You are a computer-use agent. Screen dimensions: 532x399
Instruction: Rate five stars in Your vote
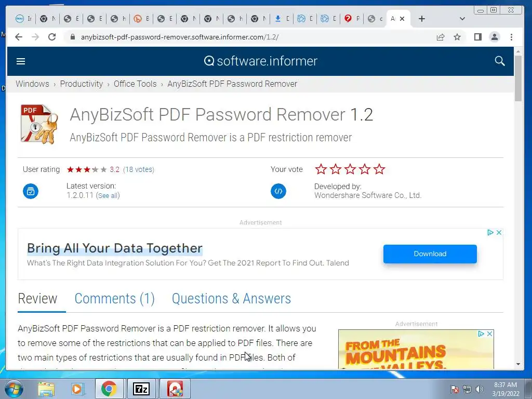point(379,169)
